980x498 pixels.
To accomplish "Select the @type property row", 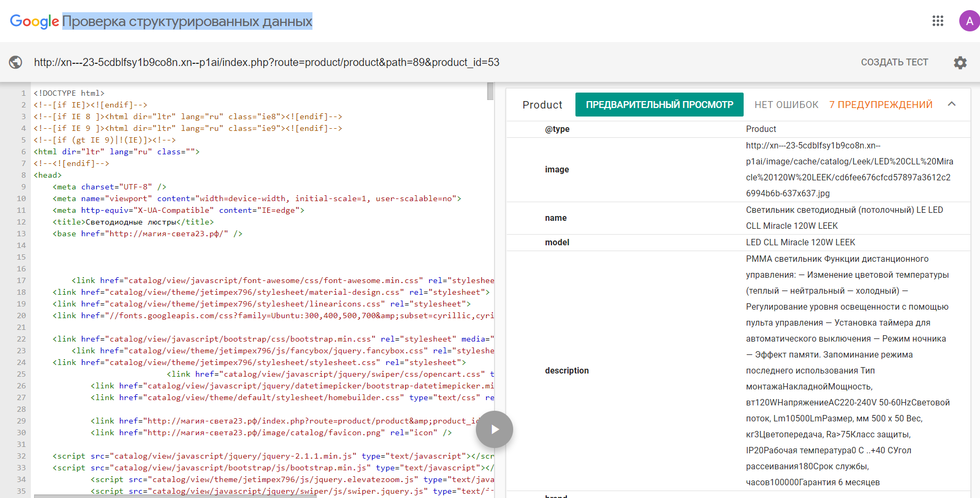I will pyautogui.click(x=738, y=129).
